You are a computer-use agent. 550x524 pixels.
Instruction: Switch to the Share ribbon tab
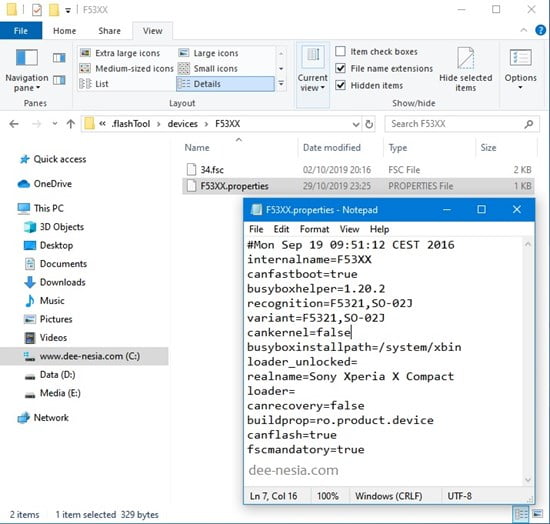tap(109, 31)
